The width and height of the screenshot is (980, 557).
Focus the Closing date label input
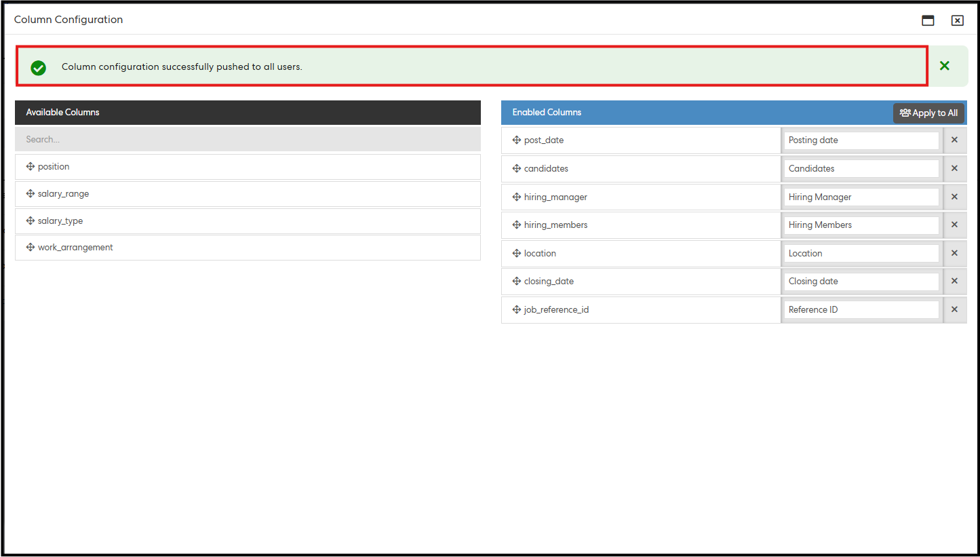(861, 282)
